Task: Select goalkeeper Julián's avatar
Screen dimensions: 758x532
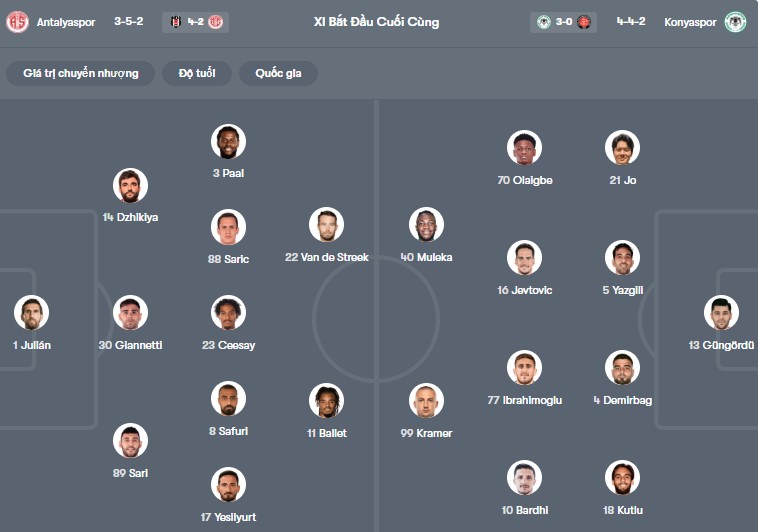Action: pyautogui.click(x=31, y=313)
